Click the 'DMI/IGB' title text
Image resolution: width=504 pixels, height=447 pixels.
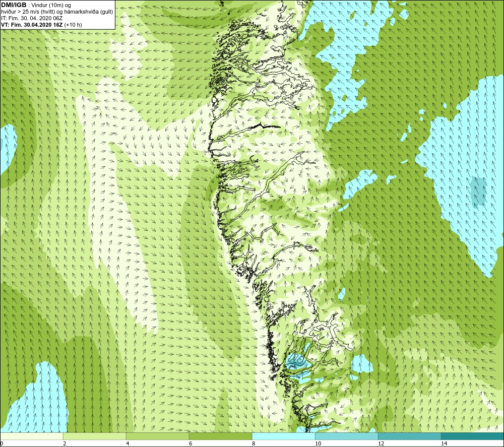pyautogui.click(x=14, y=5)
